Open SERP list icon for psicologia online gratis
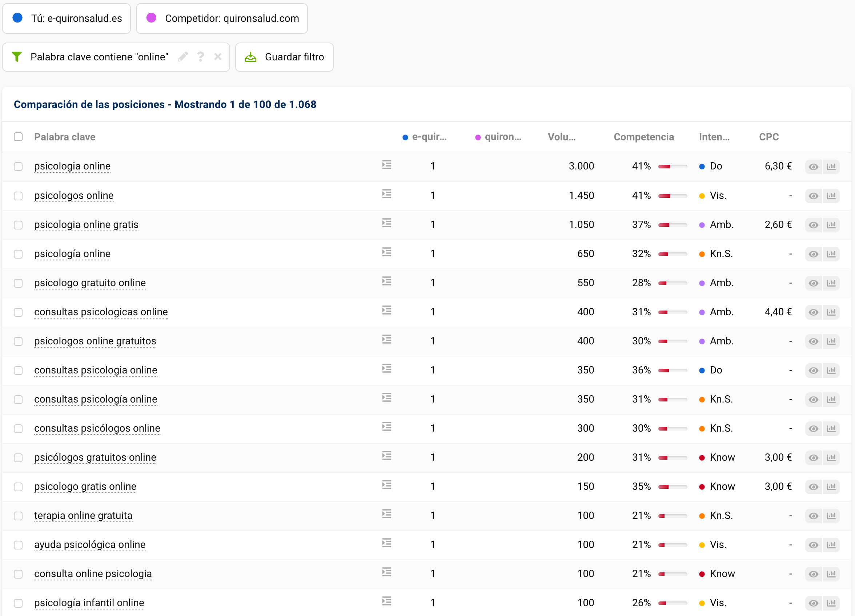 point(386,223)
